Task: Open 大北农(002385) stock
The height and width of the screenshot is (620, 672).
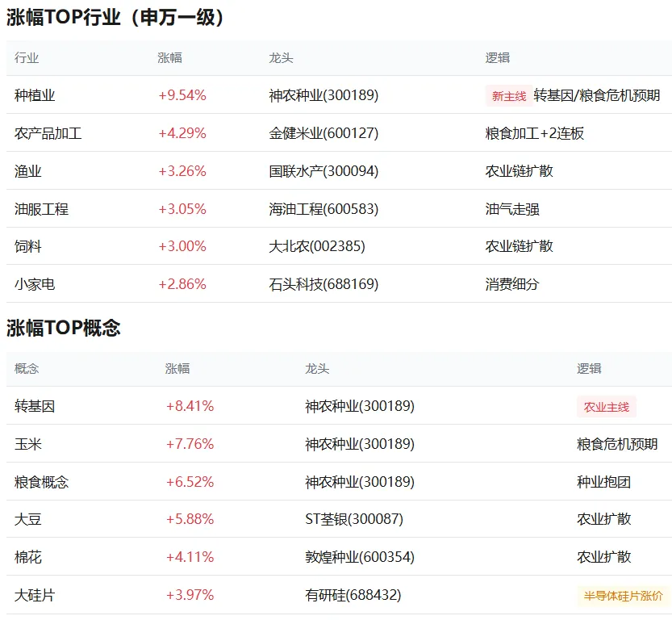Action: [x=317, y=246]
